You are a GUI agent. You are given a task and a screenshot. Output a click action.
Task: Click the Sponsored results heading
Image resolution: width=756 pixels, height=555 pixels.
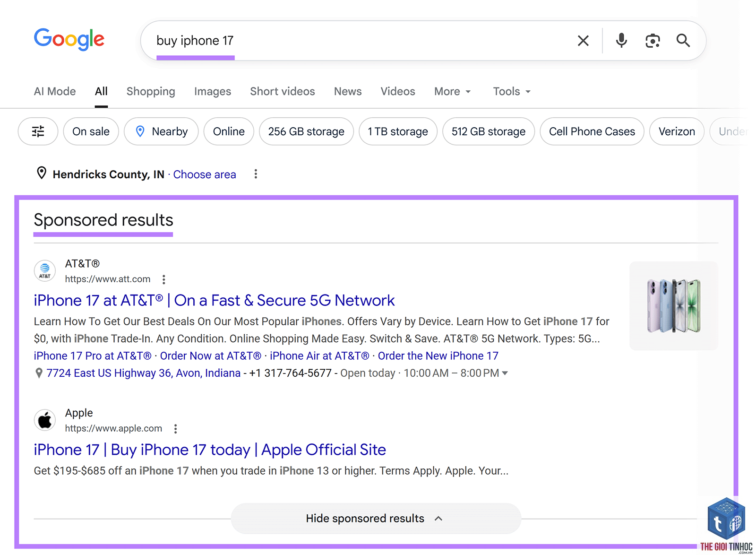pyautogui.click(x=103, y=220)
